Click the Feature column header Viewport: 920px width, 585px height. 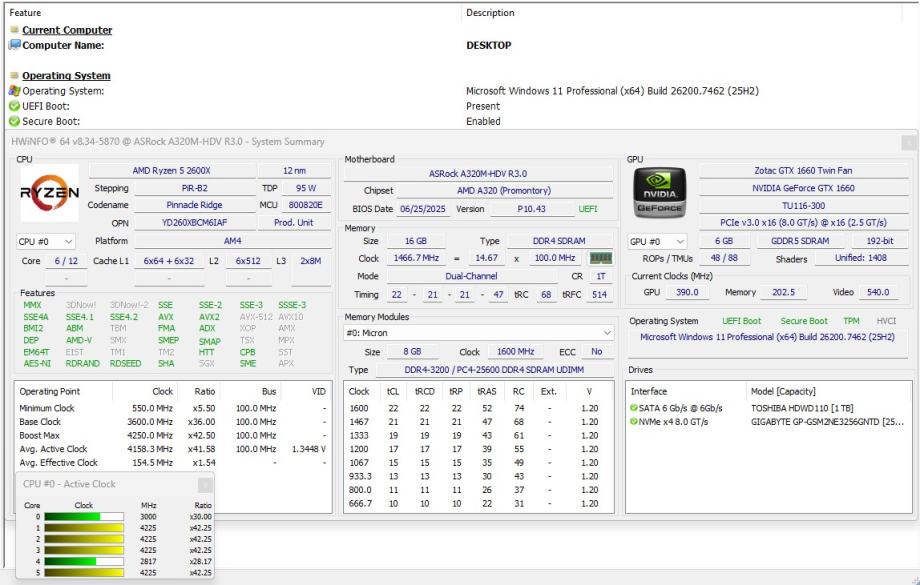tap(26, 13)
